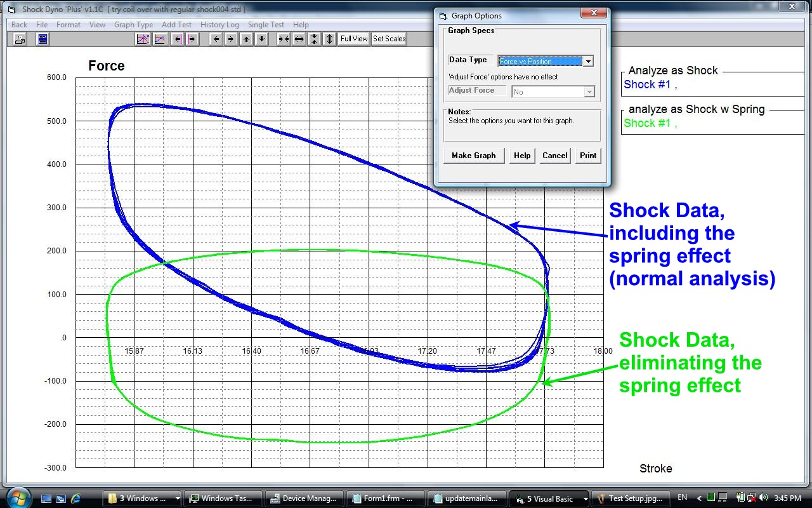Click the Full View toolbar button
The image size is (812, 508).
point(354,39)
